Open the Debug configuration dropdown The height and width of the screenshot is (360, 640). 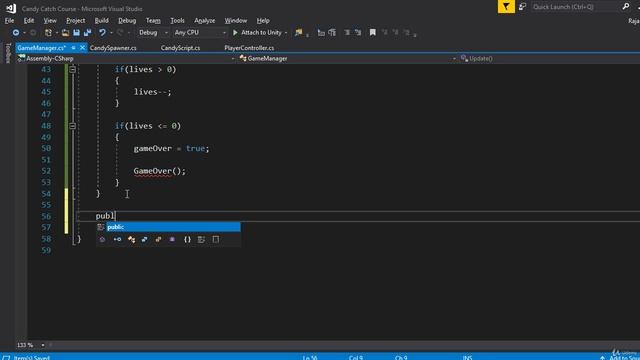153,33
